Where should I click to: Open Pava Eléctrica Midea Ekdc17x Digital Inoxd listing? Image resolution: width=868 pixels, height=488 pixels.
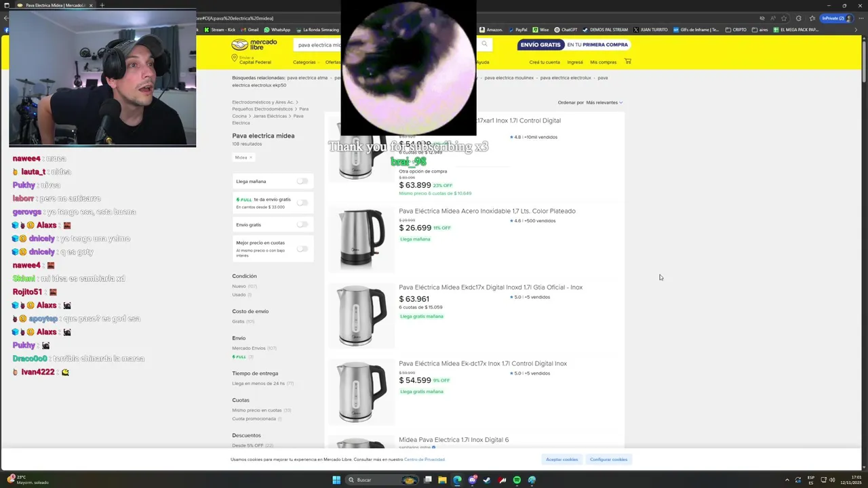490,287
